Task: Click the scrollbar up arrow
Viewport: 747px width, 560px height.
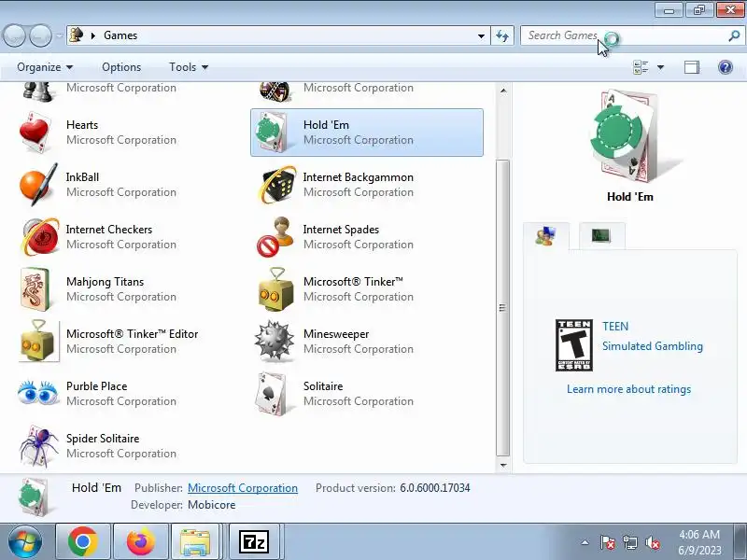Action: [503, 91]
